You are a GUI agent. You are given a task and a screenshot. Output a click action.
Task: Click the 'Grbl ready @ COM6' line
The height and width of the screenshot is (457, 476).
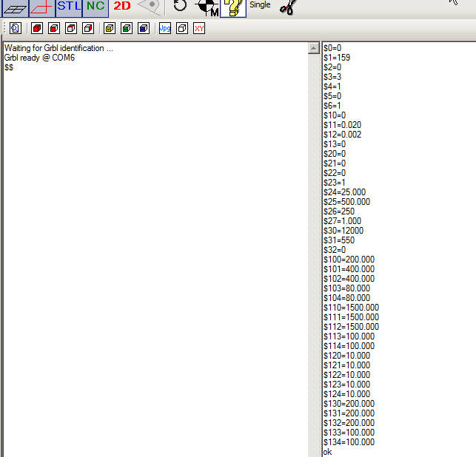point(39,58)
